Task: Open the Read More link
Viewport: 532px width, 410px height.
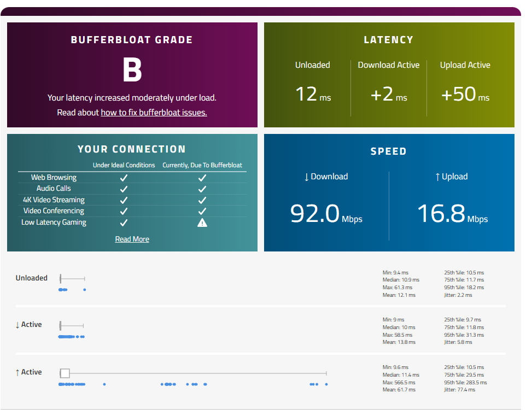Action: pos(132,239)
